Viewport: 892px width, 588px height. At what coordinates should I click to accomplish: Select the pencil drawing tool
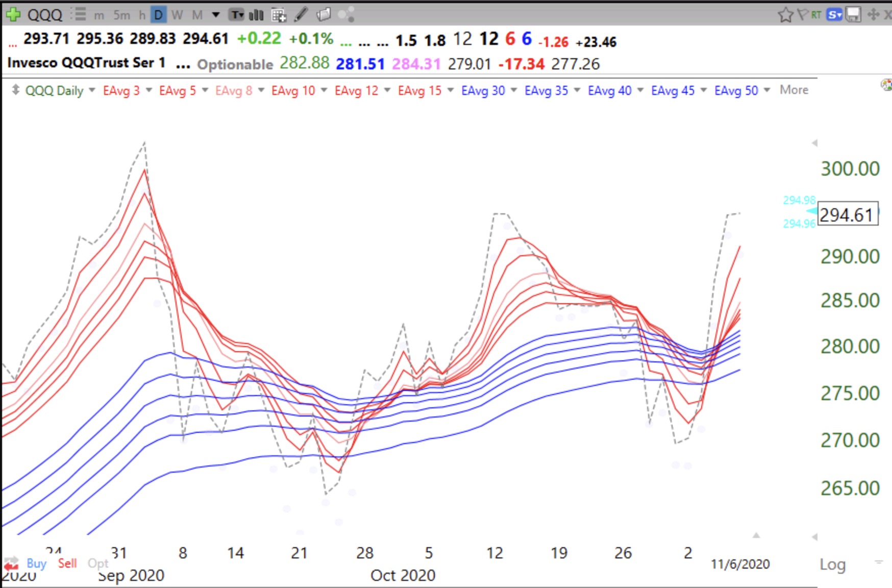[x=301, y=14]
